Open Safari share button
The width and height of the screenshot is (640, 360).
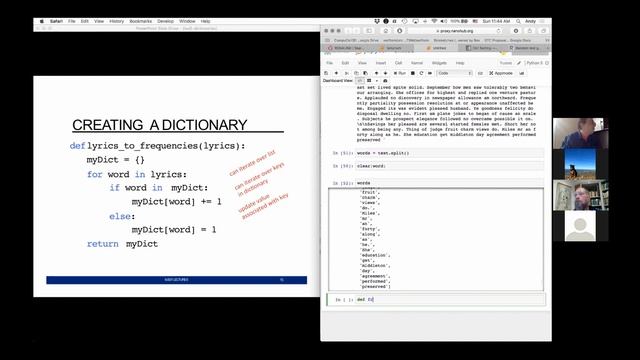530,31
